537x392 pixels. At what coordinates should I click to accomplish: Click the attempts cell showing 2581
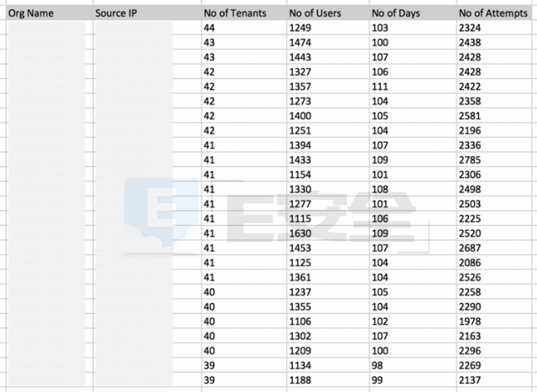[494, 116]
